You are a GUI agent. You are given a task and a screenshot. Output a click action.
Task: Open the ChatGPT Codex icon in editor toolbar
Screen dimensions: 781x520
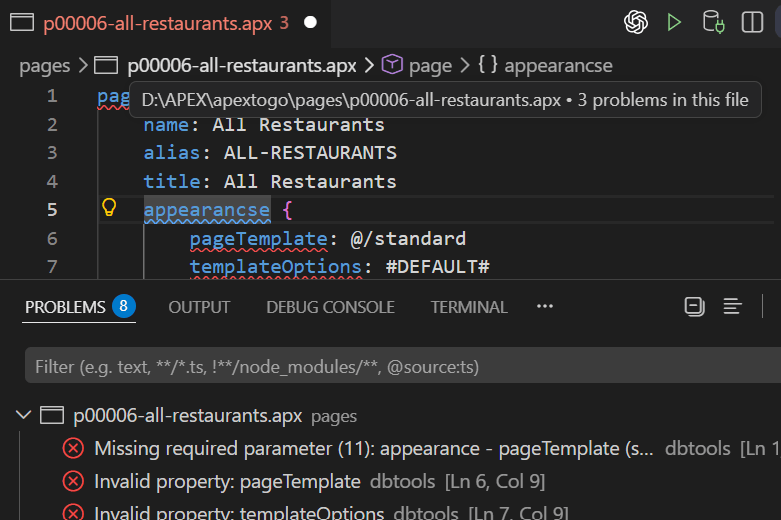pos(636,22)
